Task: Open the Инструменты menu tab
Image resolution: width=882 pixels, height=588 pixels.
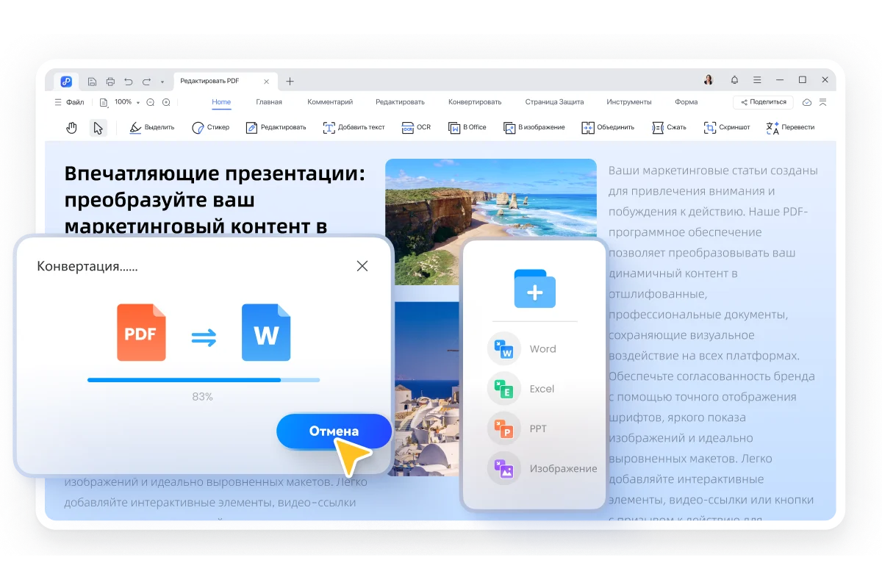Action: click(x=631, y=102)
